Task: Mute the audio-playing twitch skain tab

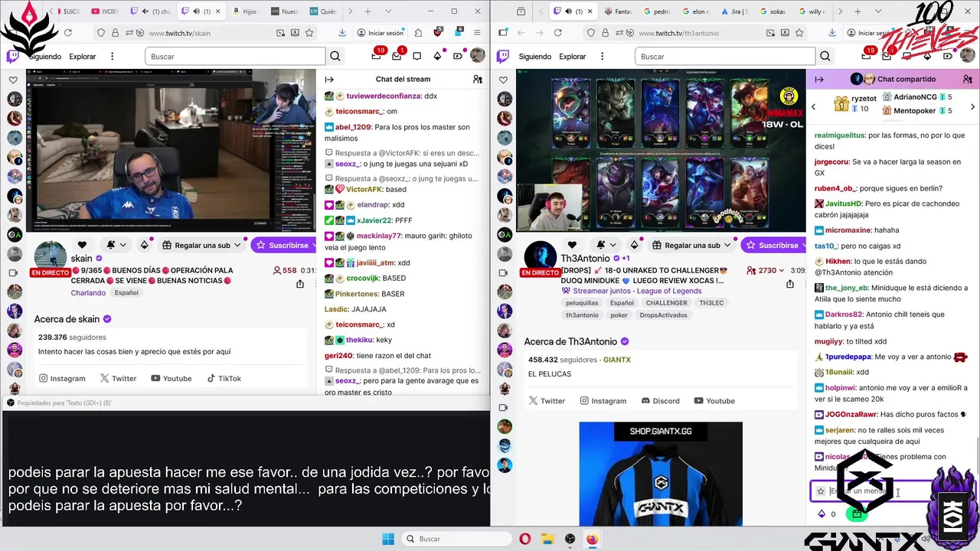Action: (196, 11)
